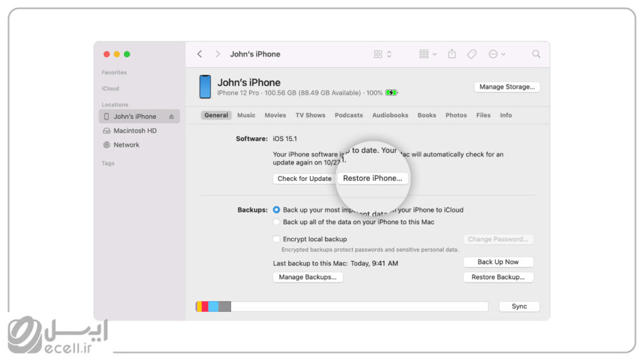
Task: Open the view style up-down chevron
Action: coord(389,54)
